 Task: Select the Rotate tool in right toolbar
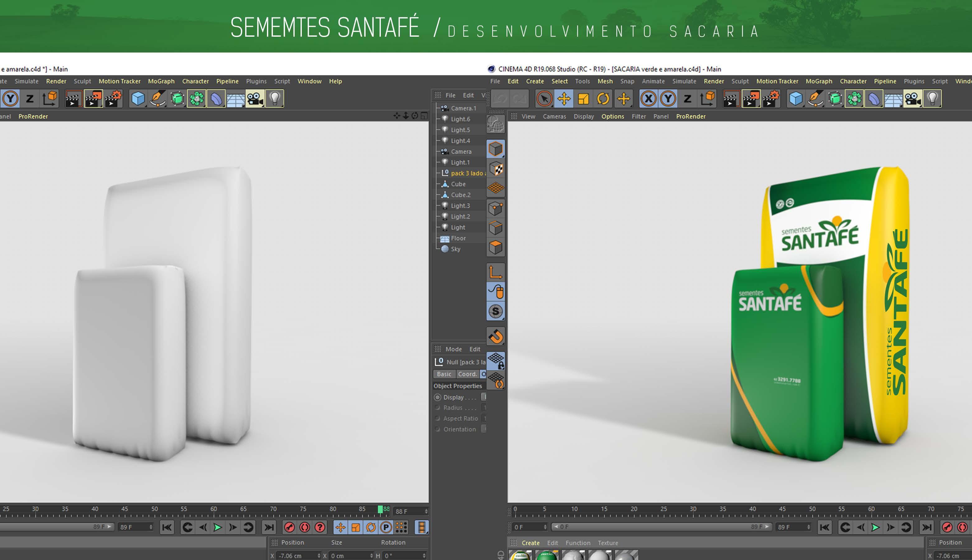click(x=603, y=99)
